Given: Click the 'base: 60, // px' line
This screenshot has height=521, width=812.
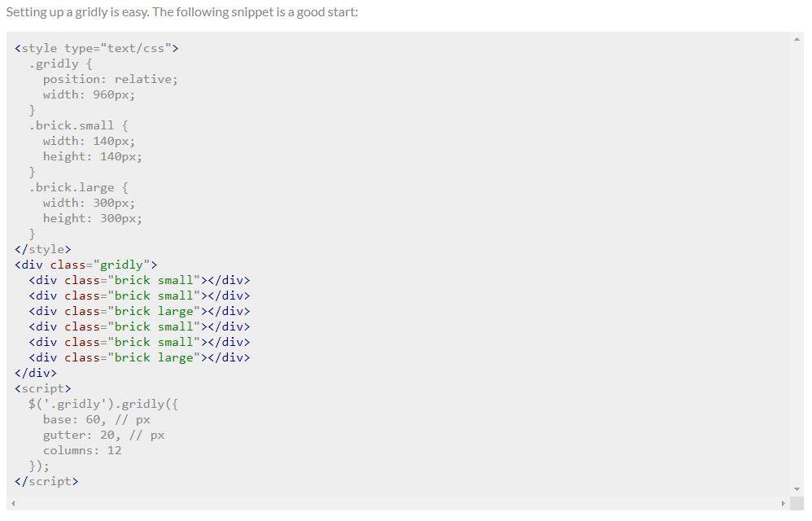Looking at the screenshot, I should (96, 419).
